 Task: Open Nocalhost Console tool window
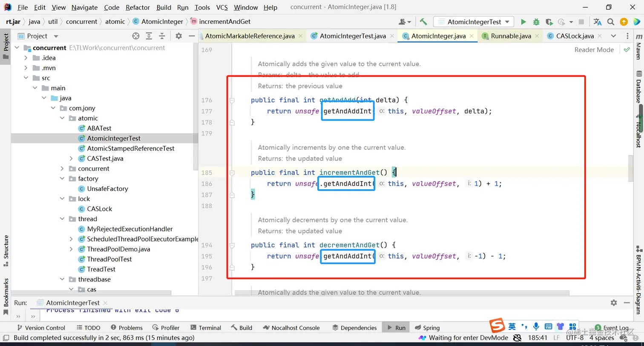pos(291,328)
